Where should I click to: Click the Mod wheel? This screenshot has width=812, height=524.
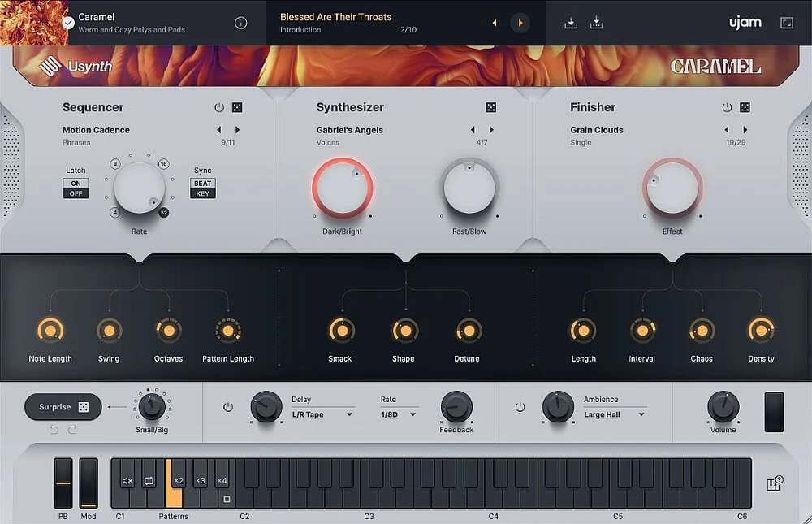coord(88,483)
